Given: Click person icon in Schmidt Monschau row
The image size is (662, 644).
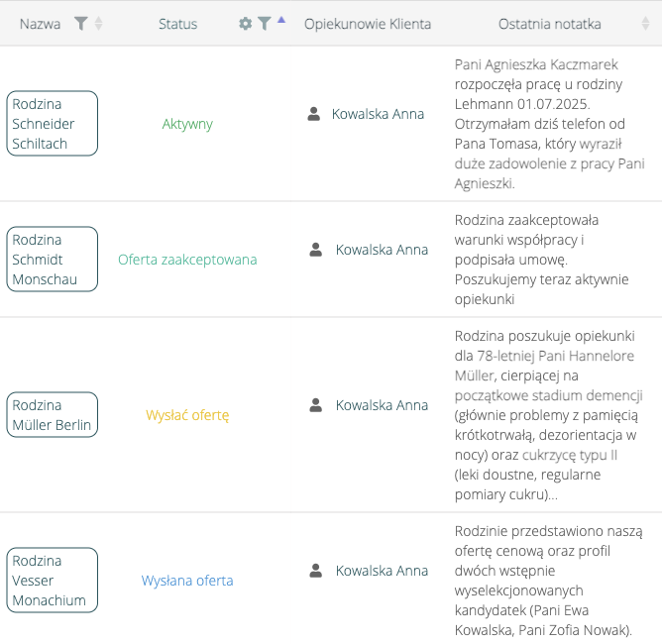Looking at the screenshot, I should point(316,250).
